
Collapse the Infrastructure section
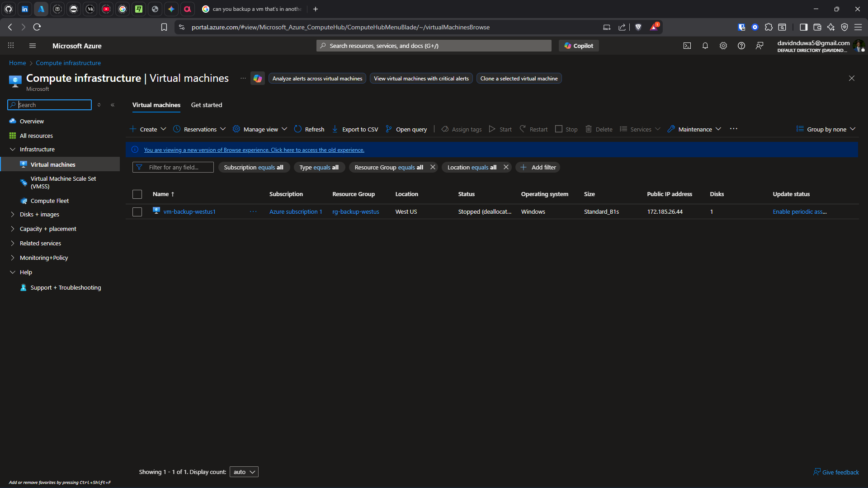tap(13, 149)
